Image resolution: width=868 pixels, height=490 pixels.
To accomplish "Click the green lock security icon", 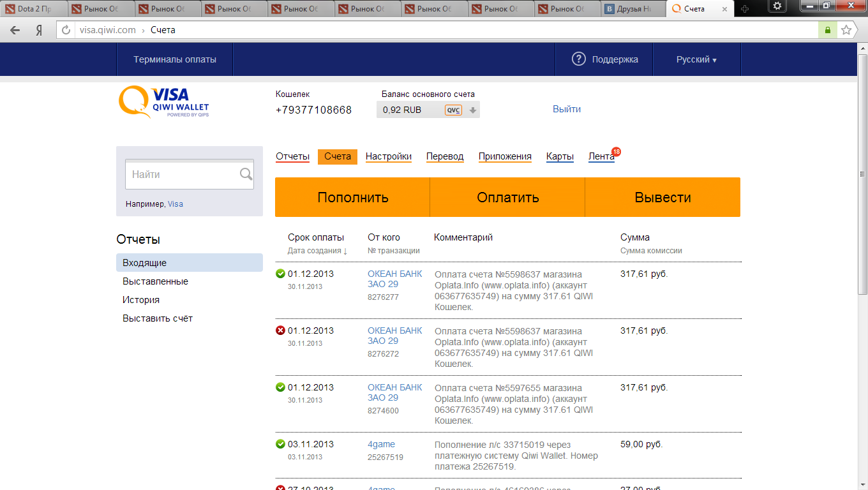I will (828, 30).
